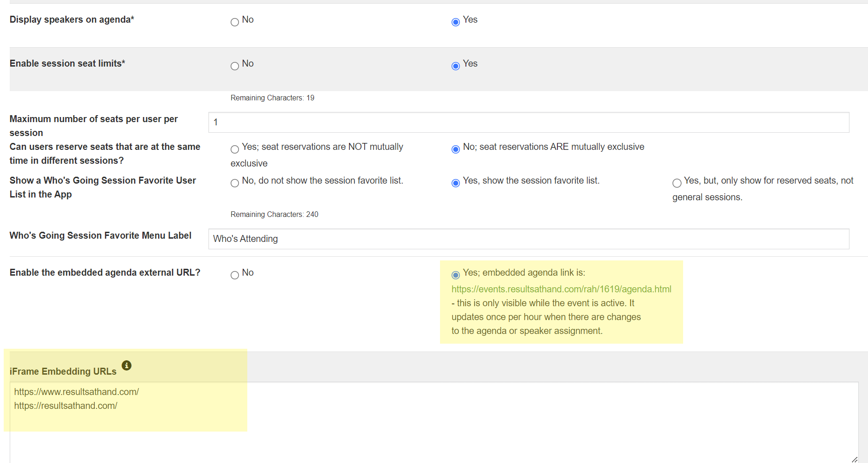Grab the iFrame textarea resize handle
Image resolution: width=868 pixels, height=463 pixels.
[854, 459]
